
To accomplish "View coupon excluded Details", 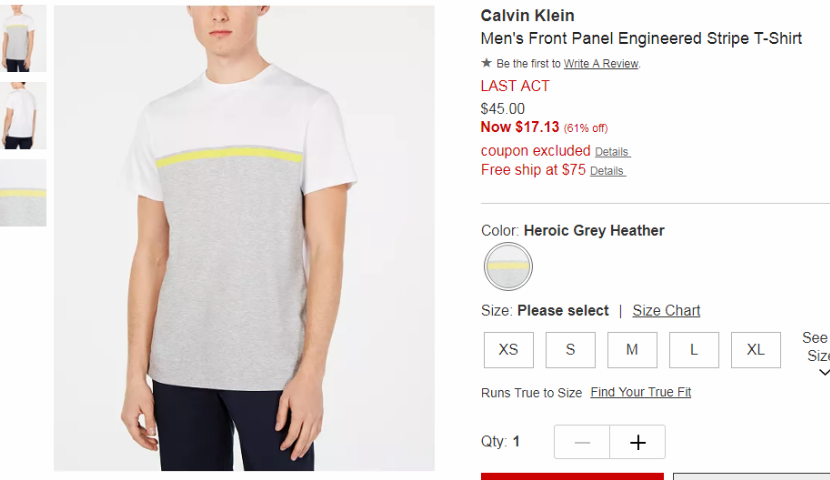I will 612,152.
